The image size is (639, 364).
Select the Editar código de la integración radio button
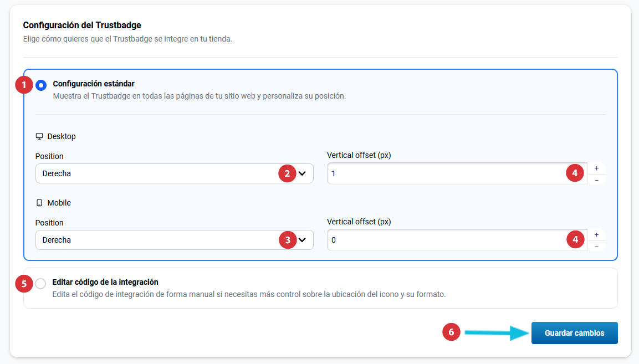pyautogui.click(x=40, y=284)
